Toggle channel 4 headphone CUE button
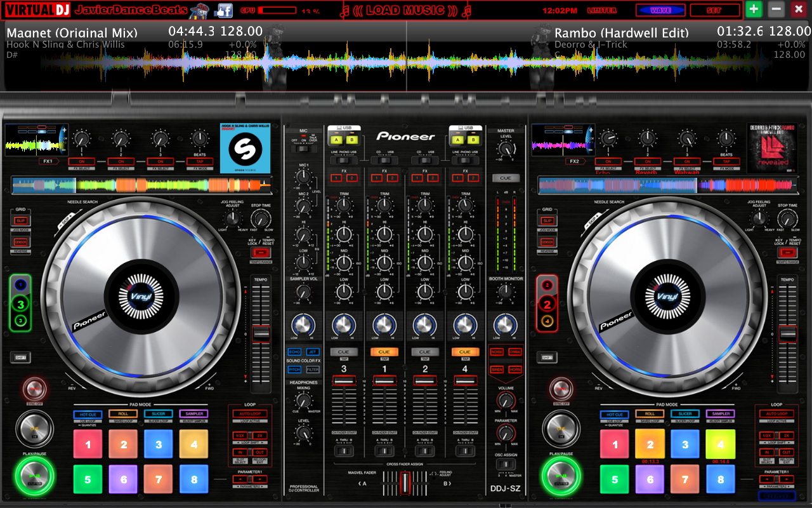812x508 pixels. pyautogui.click(x=465, y=351)
